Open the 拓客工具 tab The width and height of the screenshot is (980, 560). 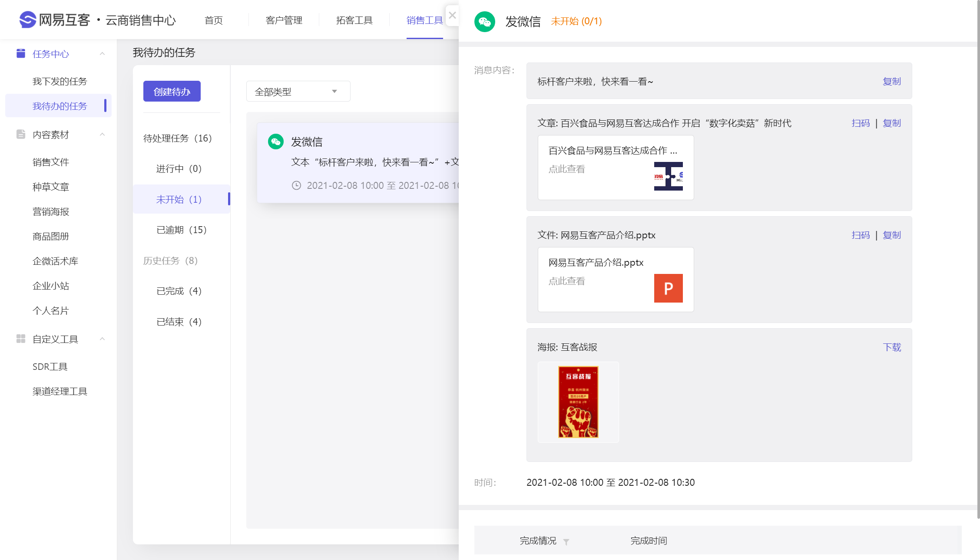354,20
